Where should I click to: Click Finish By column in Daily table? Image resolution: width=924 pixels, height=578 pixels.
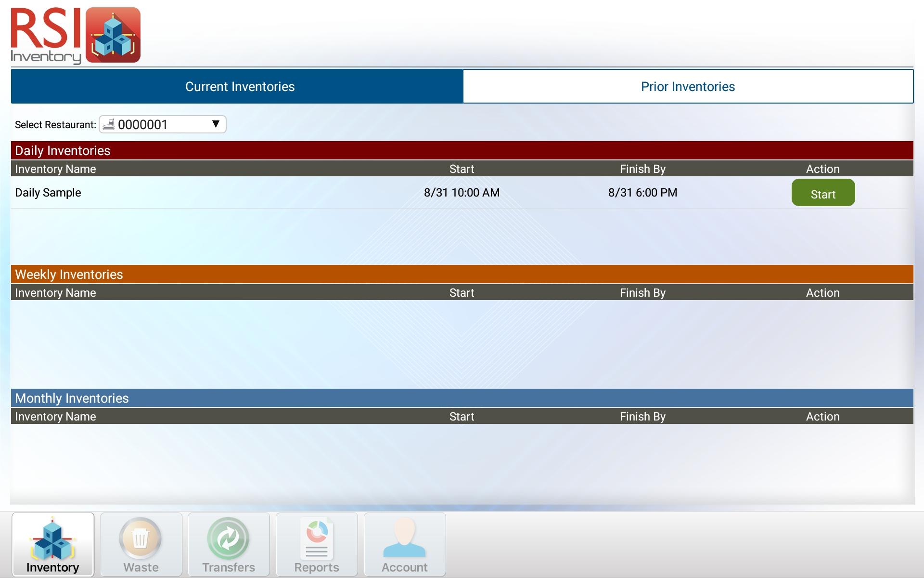point(642,169)
